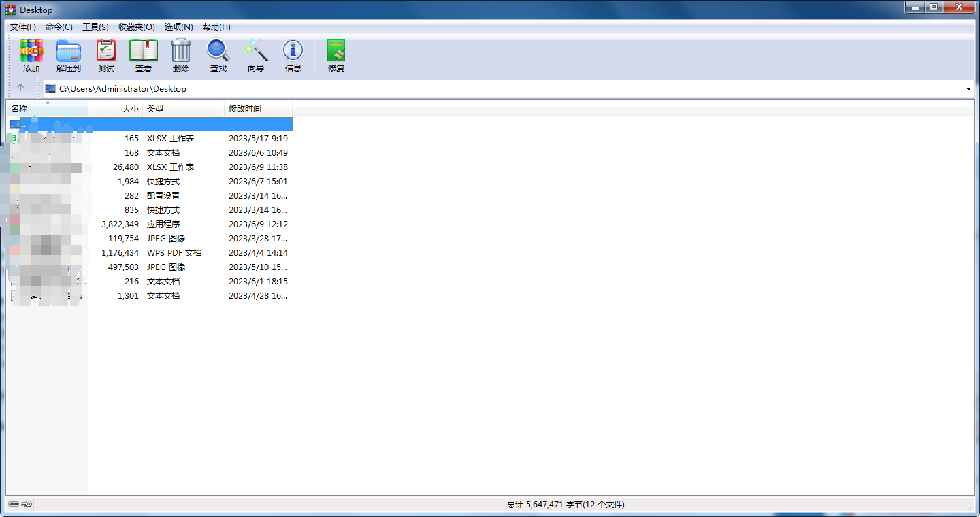Show archive 信息 (Info) via its icon
This screenshot has width=980, height=517.
click(293, 55)
